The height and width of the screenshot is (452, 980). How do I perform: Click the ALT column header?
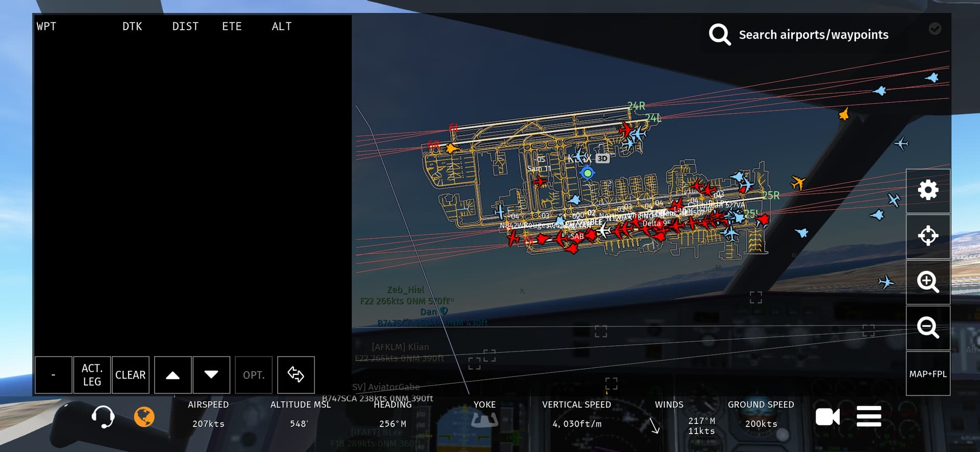coord(282,27)
